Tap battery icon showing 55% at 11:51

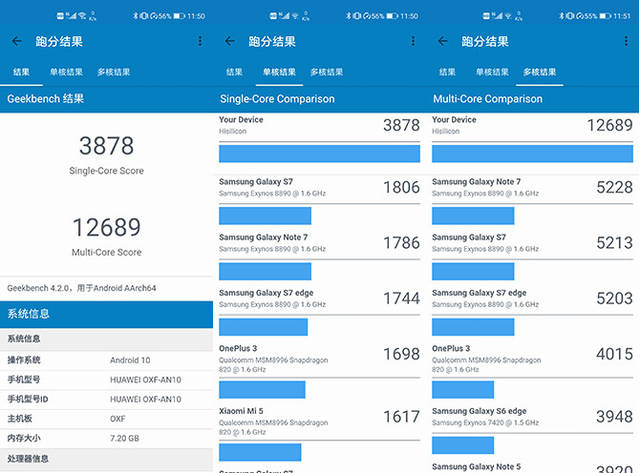[605, 16]
